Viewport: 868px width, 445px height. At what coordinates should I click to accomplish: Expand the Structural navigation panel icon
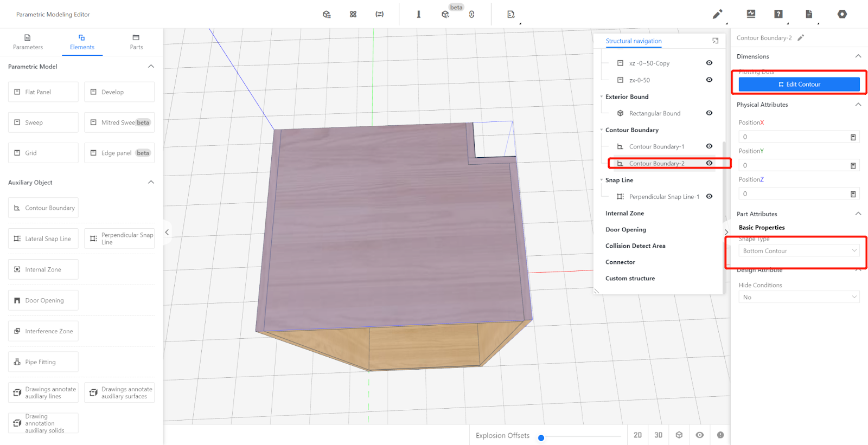click(715, 41)
